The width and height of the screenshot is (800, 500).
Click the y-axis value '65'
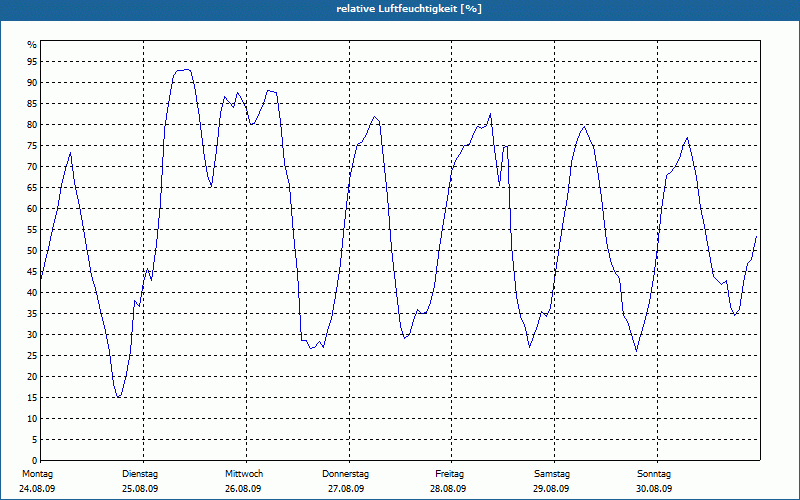[32, 188]
